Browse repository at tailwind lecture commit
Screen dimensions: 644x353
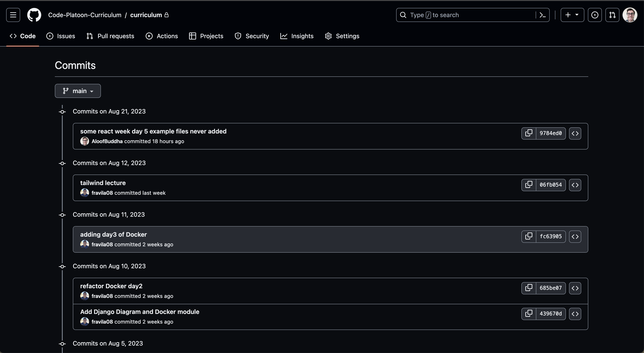[x=575, y=185]
